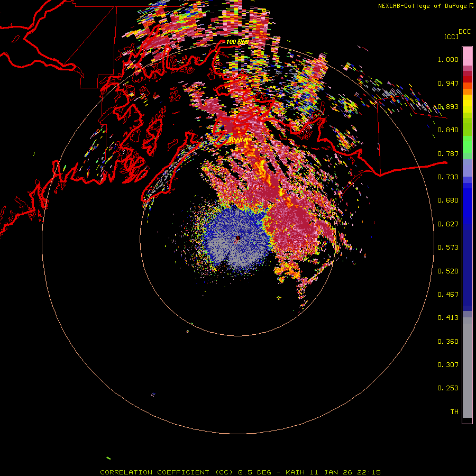Select the 0.253 scale value

click(x=448, y=388)
